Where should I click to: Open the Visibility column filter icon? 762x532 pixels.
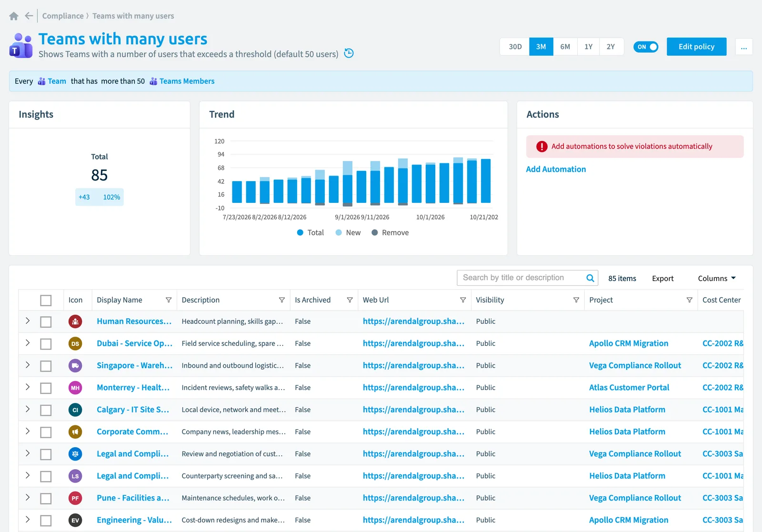click(x=576, y=300)
